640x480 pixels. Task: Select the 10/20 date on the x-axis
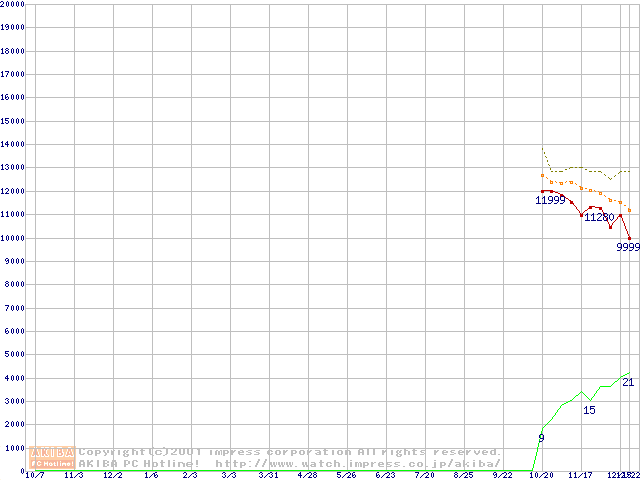click(x=542, y=476)
